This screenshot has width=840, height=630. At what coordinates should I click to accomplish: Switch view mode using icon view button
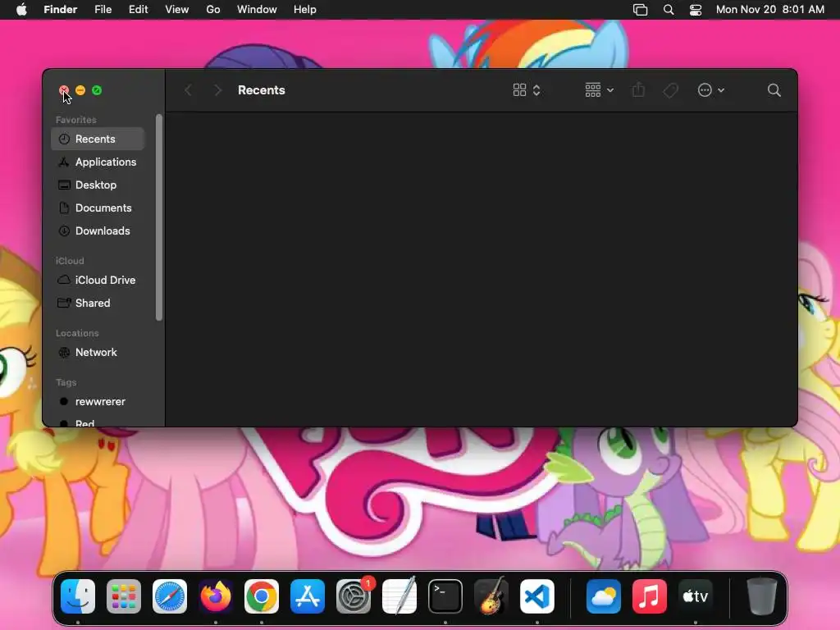pos(527,90)
